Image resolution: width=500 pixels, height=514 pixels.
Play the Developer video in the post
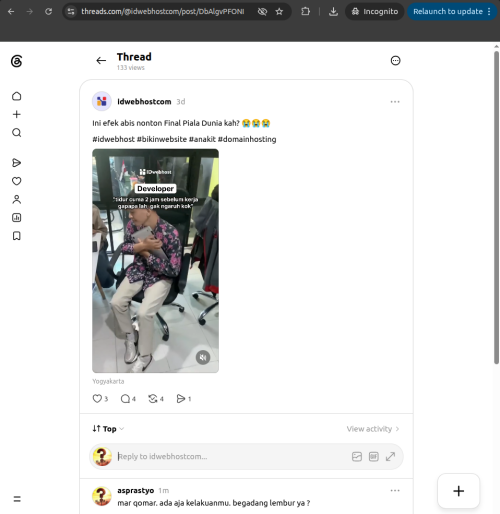click(155, 261)
